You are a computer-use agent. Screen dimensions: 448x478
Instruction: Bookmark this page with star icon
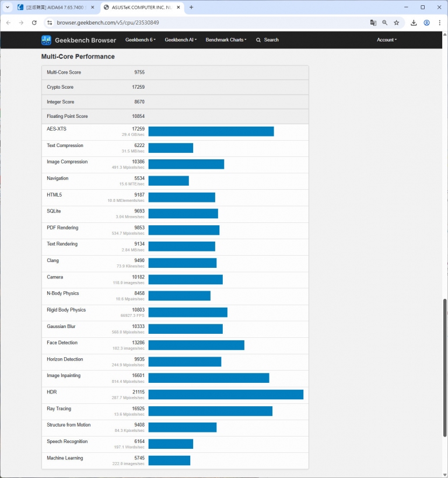396,23
